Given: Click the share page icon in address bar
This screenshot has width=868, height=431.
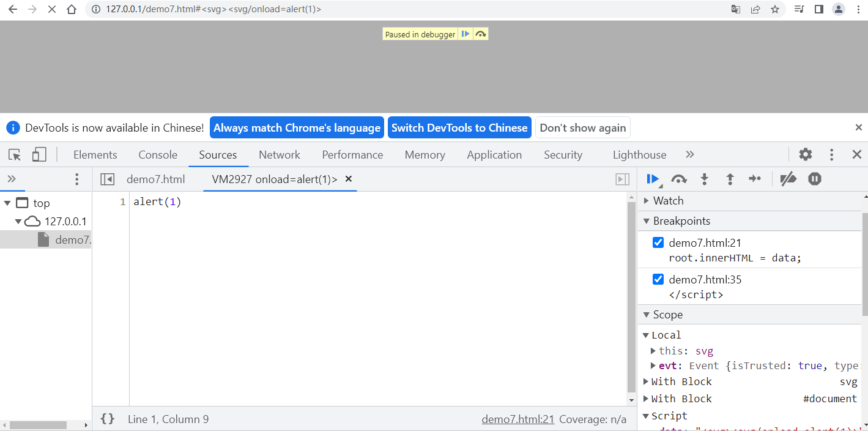Looking at the screenshot, I should coord(755,9).
